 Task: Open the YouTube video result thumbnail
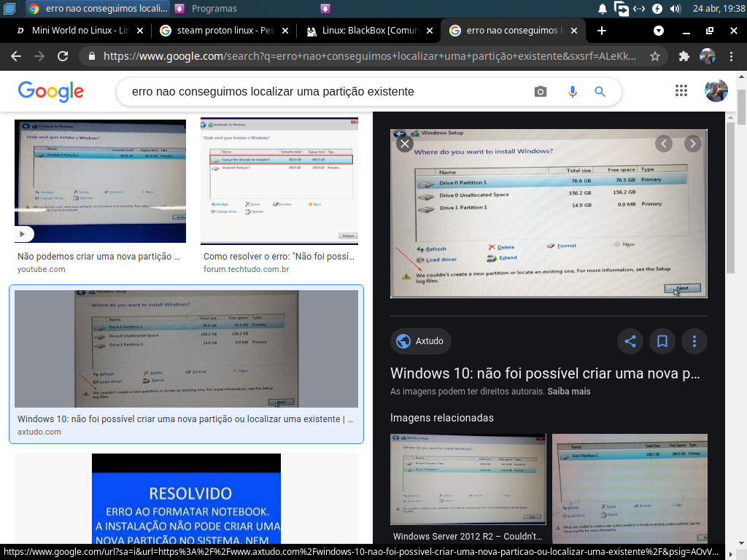tap(100, 181)
